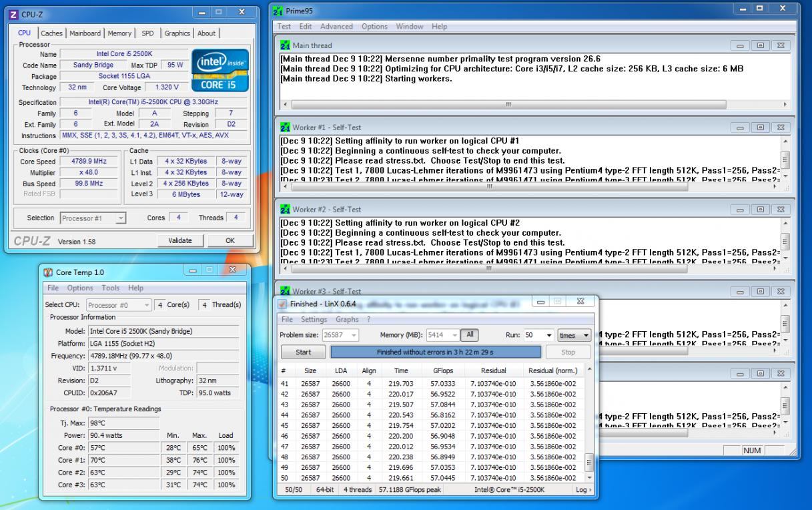Click the Worker #3 Self-Test window icon
The width and height of the screenshot is (812, 510).
[x=286, y=291]
